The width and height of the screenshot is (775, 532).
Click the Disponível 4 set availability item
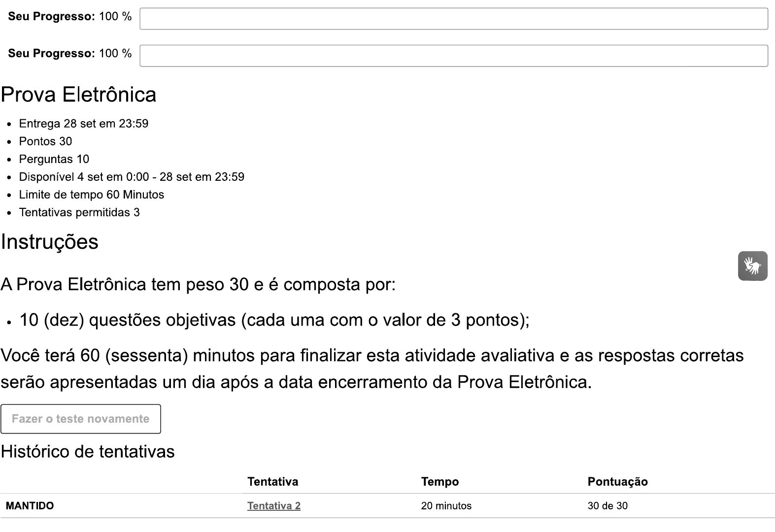tap(132, 177)
